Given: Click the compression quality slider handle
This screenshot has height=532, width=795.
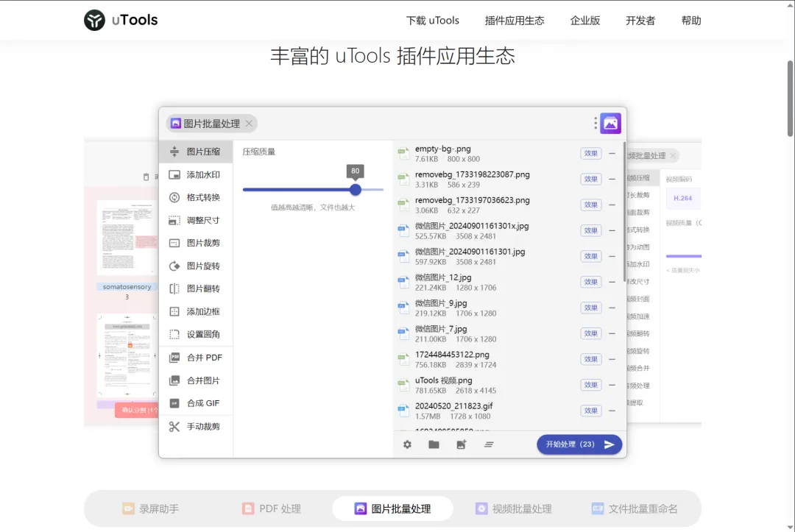Looking at the screenshot, I should click(356, 190).
